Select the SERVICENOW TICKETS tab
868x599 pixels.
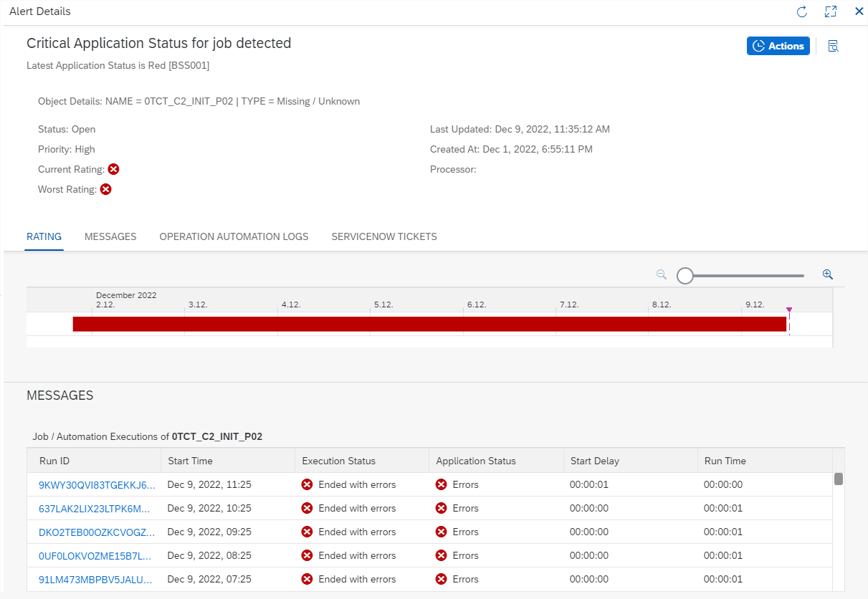coord(383,236)
